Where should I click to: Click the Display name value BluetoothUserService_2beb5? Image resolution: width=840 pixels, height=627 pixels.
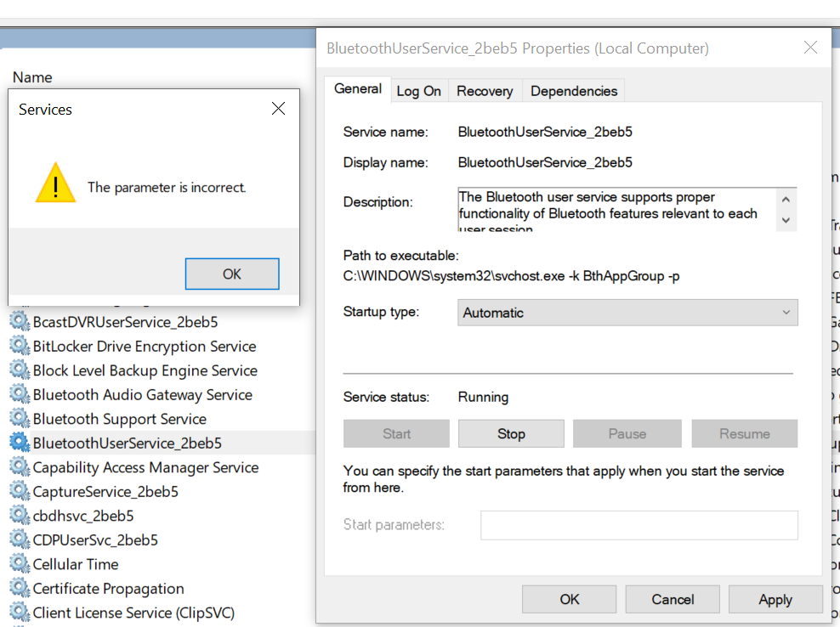coord(545,162)
